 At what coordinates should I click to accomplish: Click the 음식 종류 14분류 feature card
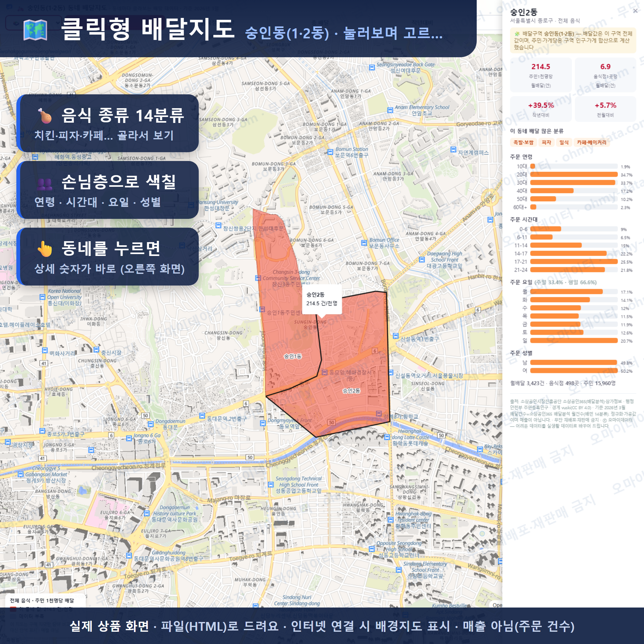(x=108, y=123)
